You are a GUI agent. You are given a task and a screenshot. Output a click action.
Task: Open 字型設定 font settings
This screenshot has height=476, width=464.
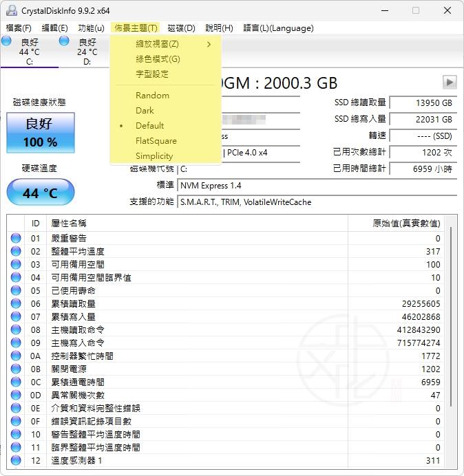(166, 74)
